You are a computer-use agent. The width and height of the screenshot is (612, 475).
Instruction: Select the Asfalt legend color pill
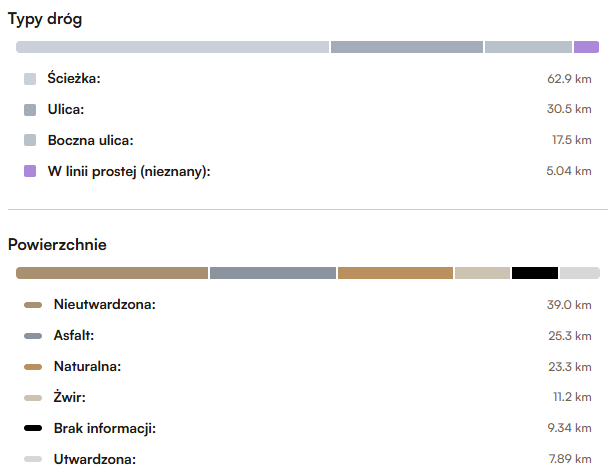[33, 336]
